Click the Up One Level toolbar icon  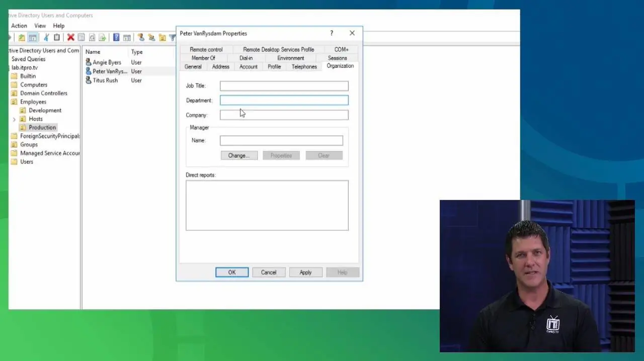[22, 38]
